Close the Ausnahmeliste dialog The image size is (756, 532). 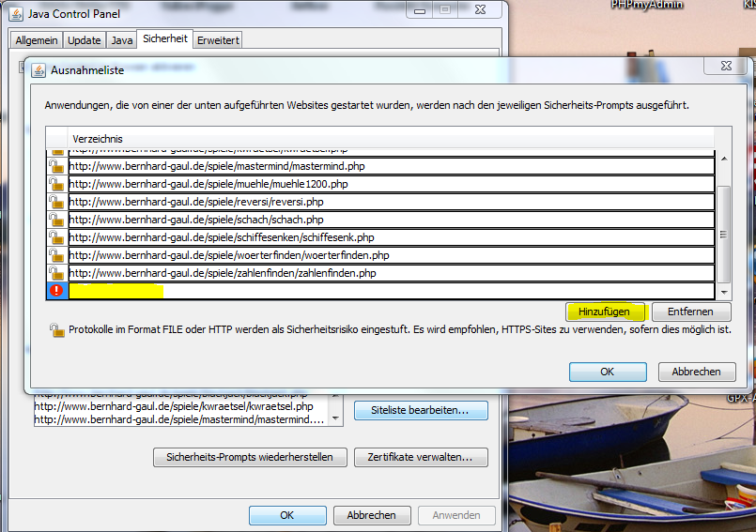(x=727, y=66)
